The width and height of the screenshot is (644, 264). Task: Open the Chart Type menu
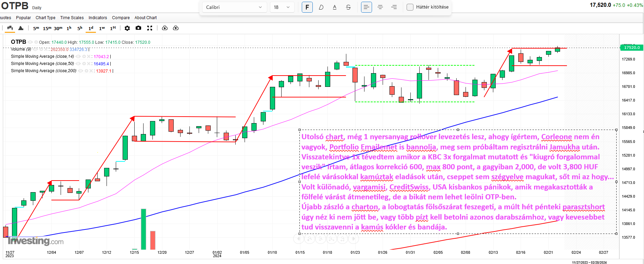click(46, 18)
